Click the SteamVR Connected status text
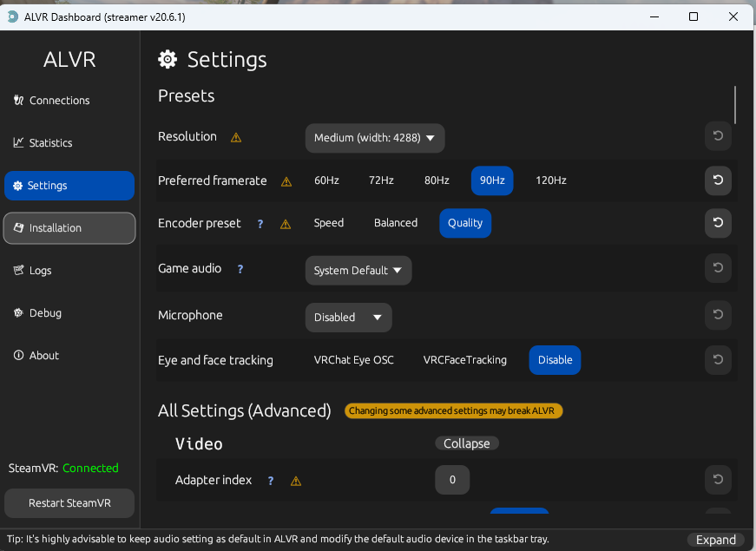Screen dimensions: 756x551 (90, 468)
